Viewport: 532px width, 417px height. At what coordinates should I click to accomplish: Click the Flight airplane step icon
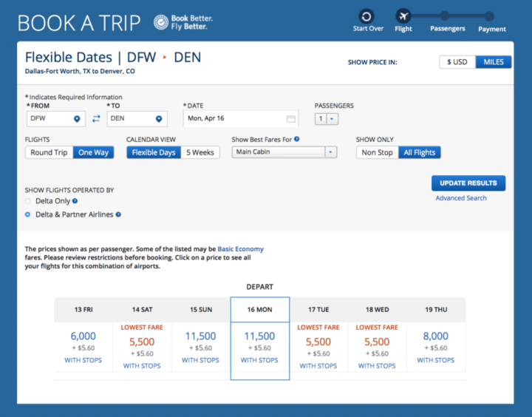[x=403, y=16]
